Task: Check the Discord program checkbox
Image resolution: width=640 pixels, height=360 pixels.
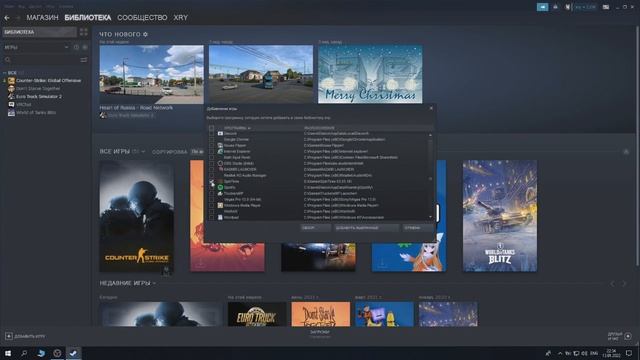Action: click(211, 133)
